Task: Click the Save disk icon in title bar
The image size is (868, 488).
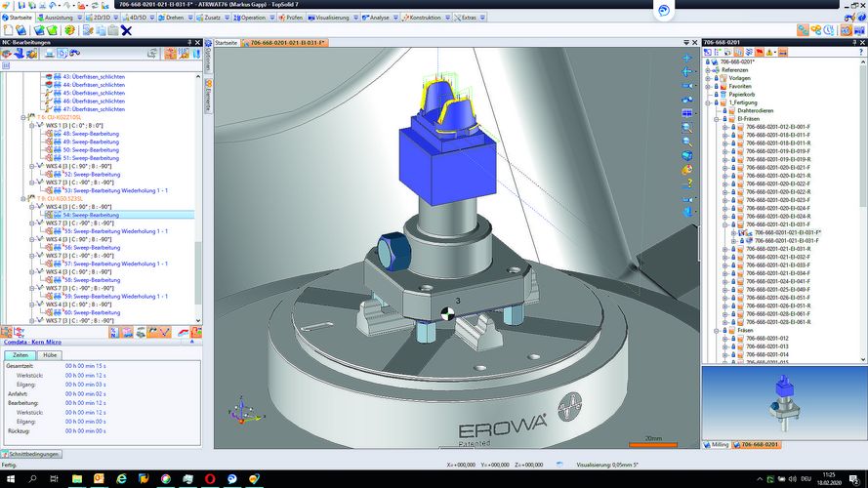Action: click(x=22, y=5)
